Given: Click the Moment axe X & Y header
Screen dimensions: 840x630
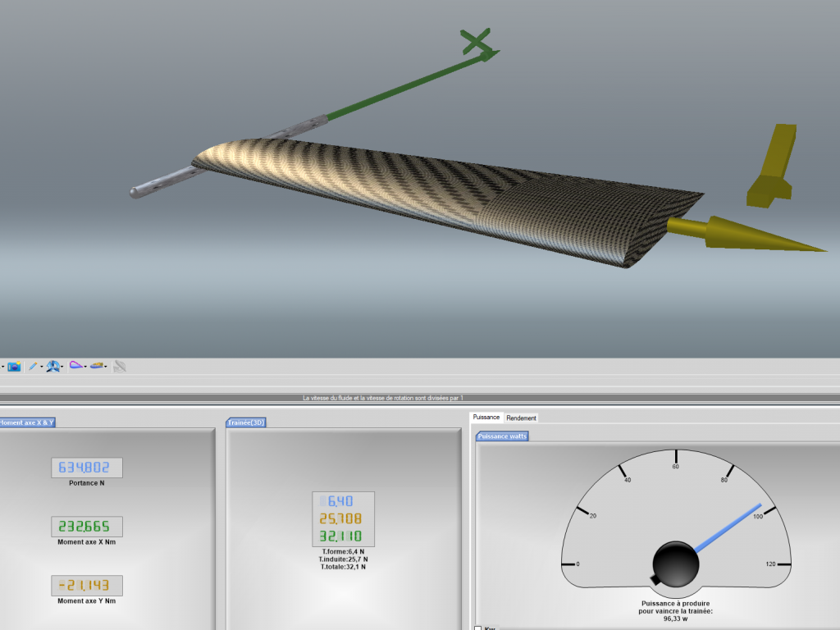Looking at the screenshot, I should click(27, 422).
